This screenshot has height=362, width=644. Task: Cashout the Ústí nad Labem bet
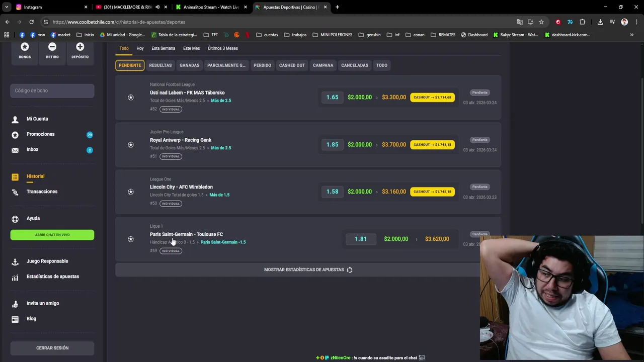(x=432, y=97)
